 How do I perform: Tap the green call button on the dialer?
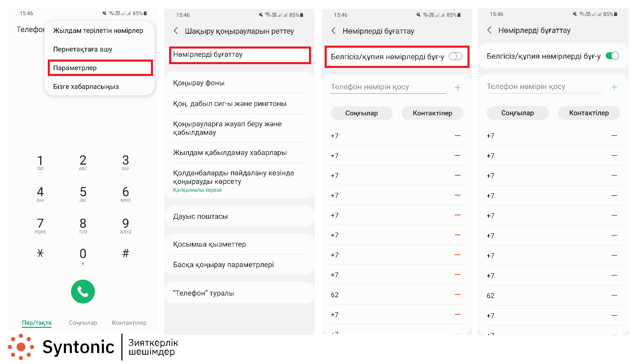click(x=83, y=291)
